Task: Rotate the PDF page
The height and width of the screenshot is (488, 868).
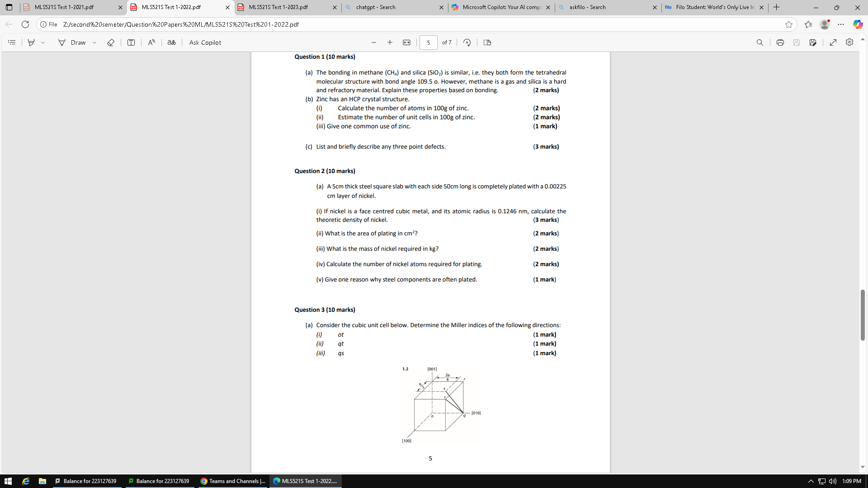Action: 467,42
